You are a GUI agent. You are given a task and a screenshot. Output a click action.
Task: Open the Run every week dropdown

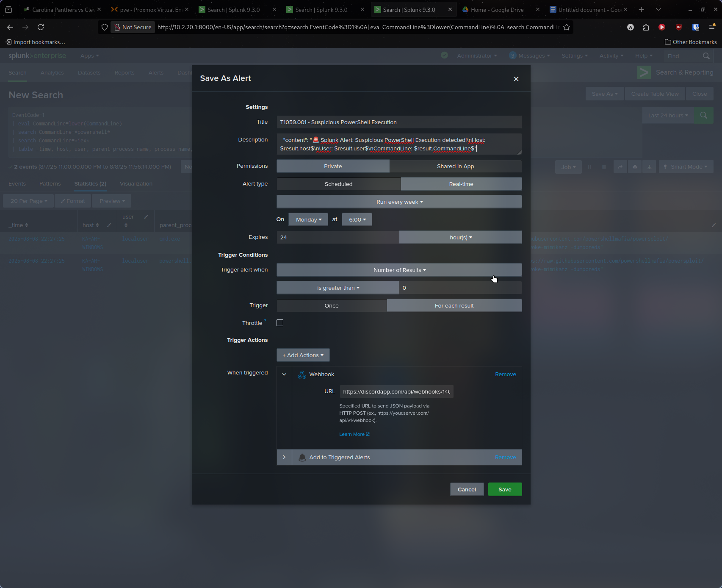pyautogui.click(x=399, y=202)
